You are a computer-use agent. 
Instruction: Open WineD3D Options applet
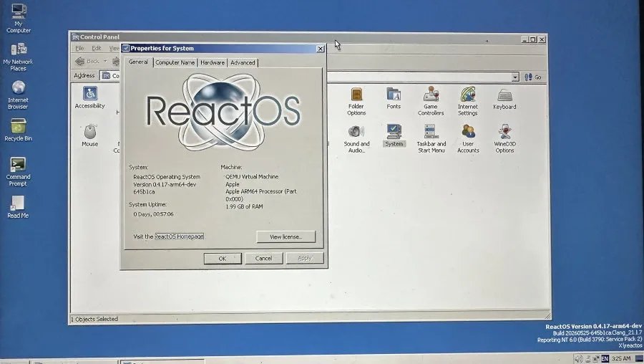click(504, 139)
